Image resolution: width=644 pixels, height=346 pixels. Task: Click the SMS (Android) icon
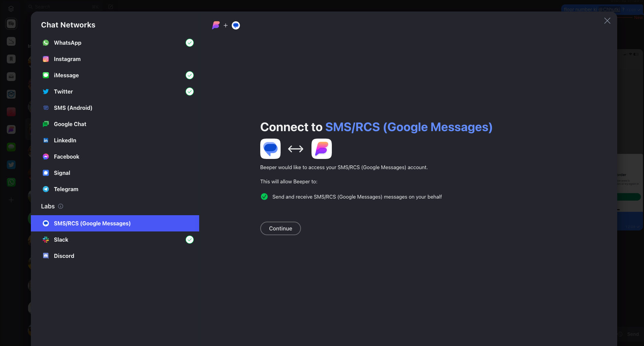pyautogui.click(x=46, y=108)
